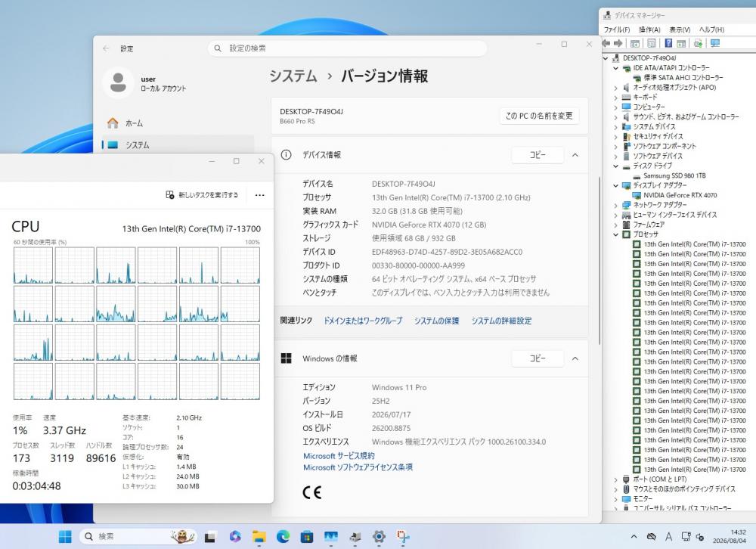Image resolution: width=756 pixels, height=549 pixels.
Task: Collapse プロセッサ node in Device Manager
Action: (x=615, y=234)
